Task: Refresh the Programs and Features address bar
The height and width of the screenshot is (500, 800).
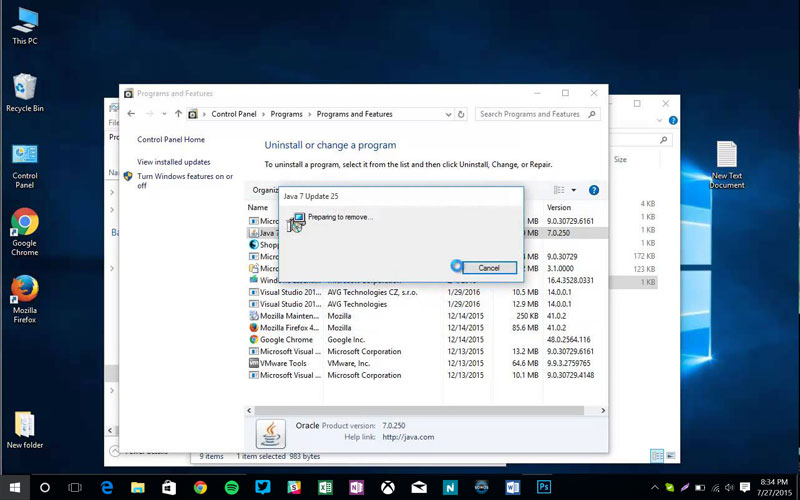Action: [x=462, y=114]
